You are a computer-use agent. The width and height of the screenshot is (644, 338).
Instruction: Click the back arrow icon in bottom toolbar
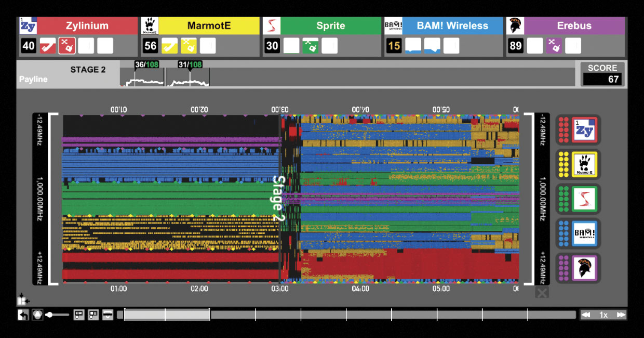[23, 315]
